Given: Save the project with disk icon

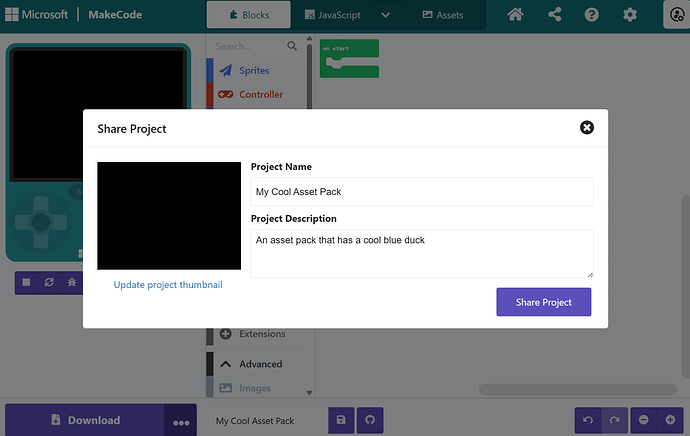Looking at the screenshot, I should pyautogui.click(x=341, y=420).
